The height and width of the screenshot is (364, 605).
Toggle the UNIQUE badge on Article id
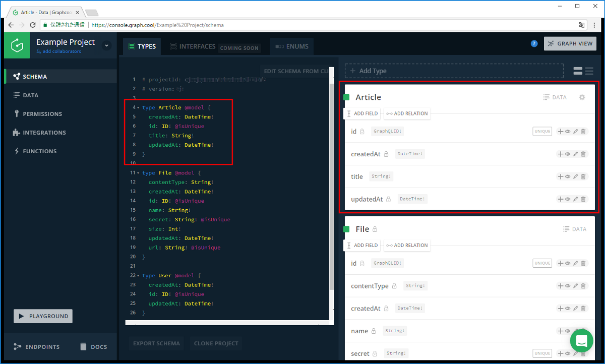[x=542, y=132]
